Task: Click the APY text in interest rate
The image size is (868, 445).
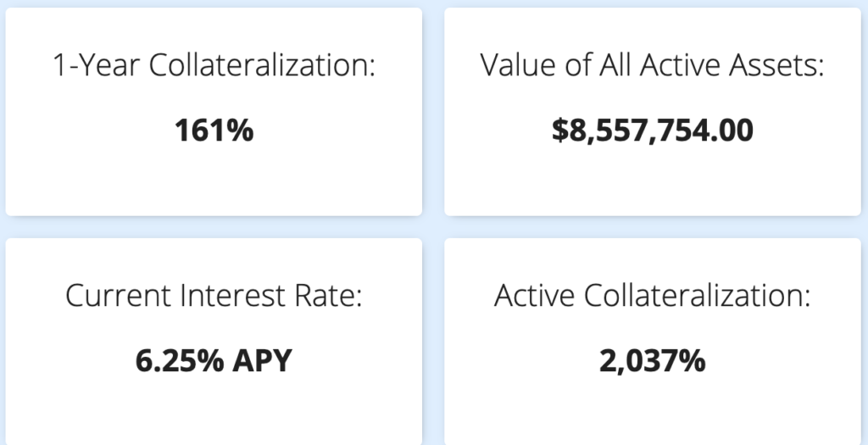Action: 262,361
